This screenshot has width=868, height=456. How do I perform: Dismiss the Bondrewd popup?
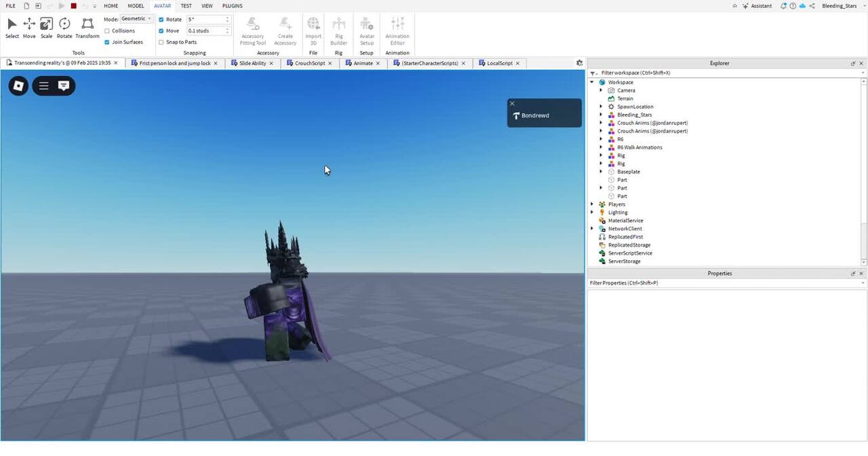[512, 104]
